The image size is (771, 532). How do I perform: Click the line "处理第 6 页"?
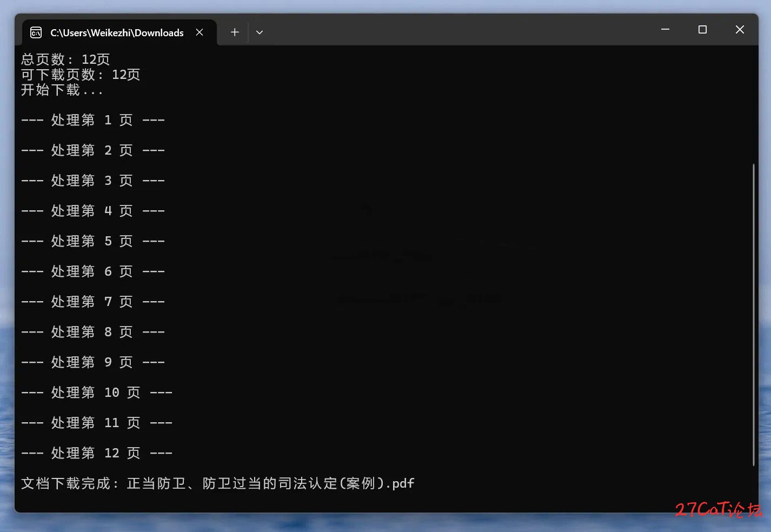tap(93, 271)
